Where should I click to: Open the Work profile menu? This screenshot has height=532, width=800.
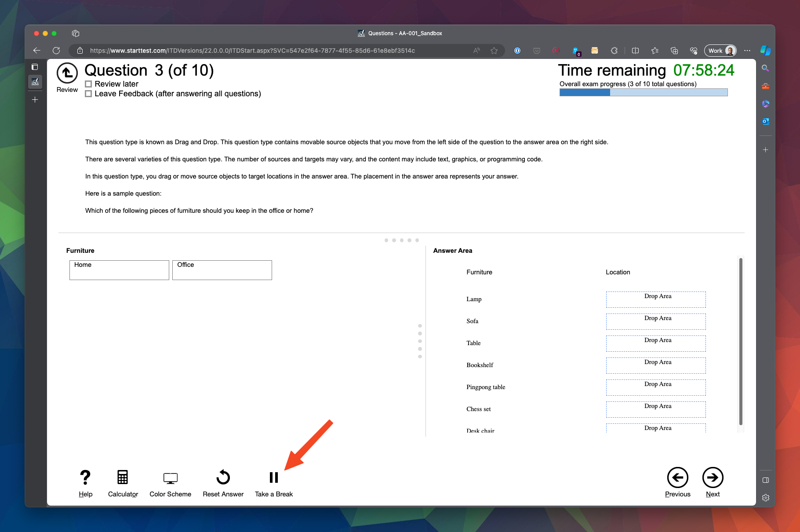[720, 51]
